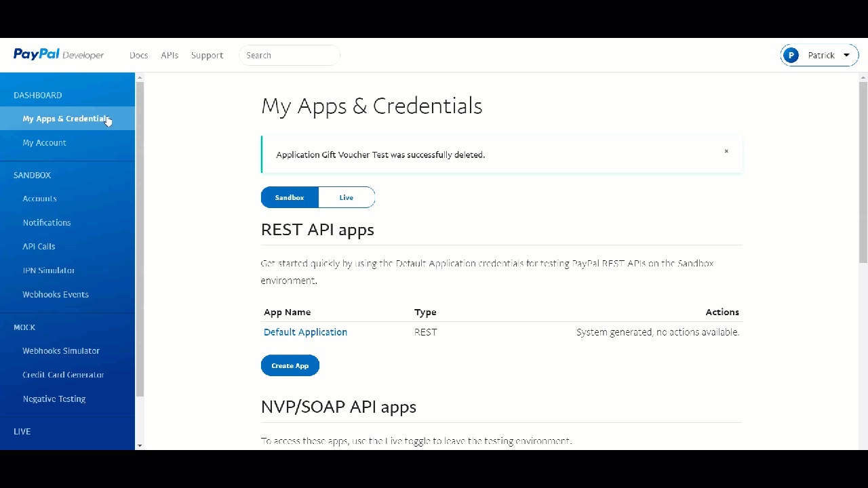Click the sidebar scroll down arrow

[140, 445]
